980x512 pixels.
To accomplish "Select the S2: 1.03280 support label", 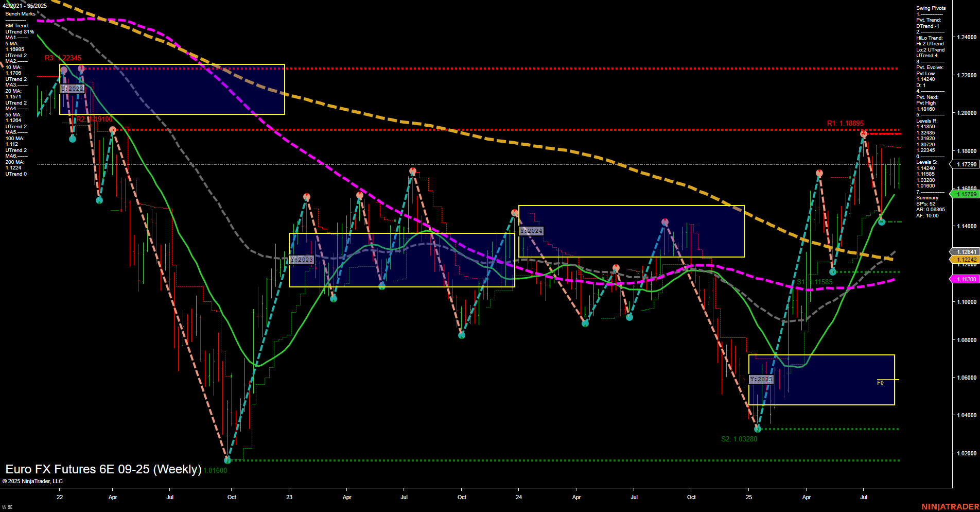I will [739, 439].
